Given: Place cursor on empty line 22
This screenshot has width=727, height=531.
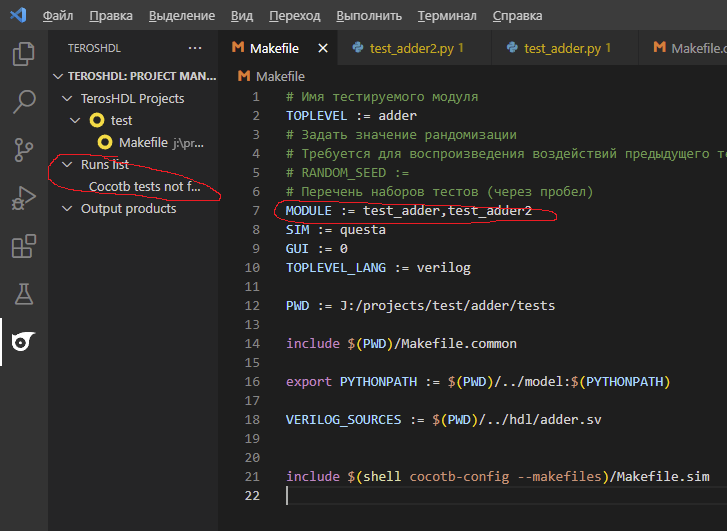Looking at the screenshot, I should 506,496.
